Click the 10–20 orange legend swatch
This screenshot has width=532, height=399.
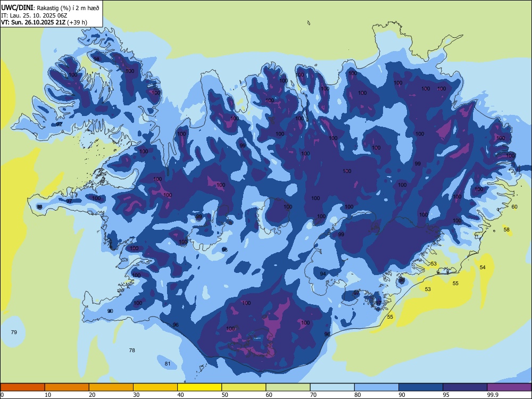coord(67,387)
